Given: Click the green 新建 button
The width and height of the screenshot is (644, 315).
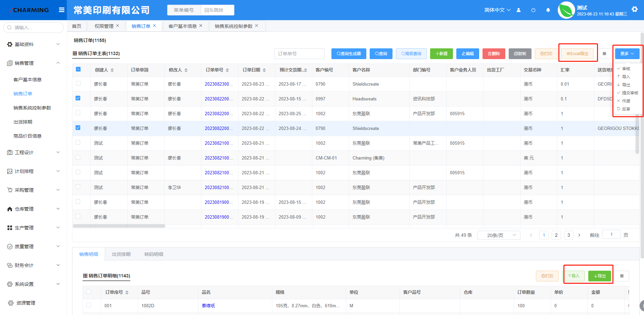Looking at the screenshot, I should point(442,54).
